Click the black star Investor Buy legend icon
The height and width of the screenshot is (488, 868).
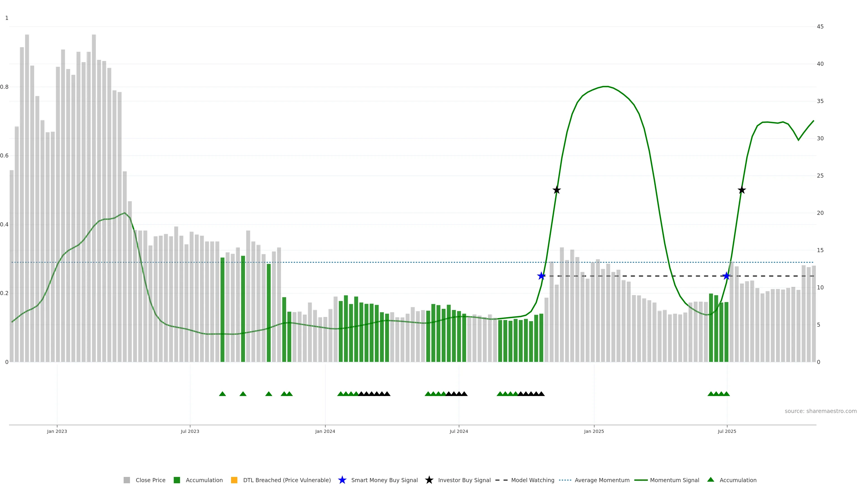coord(429,480)
